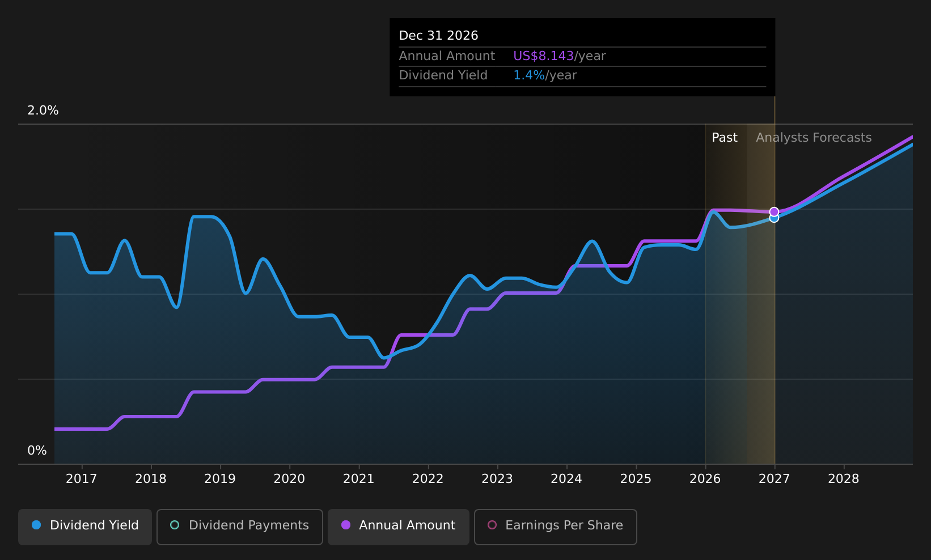Click the Past region label

point(725,138)
